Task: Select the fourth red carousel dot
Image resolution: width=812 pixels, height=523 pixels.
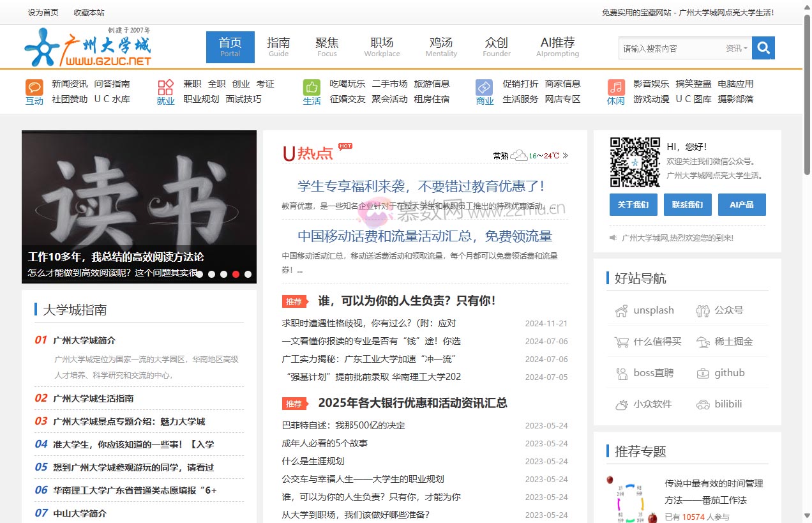Action: [236, 274]
